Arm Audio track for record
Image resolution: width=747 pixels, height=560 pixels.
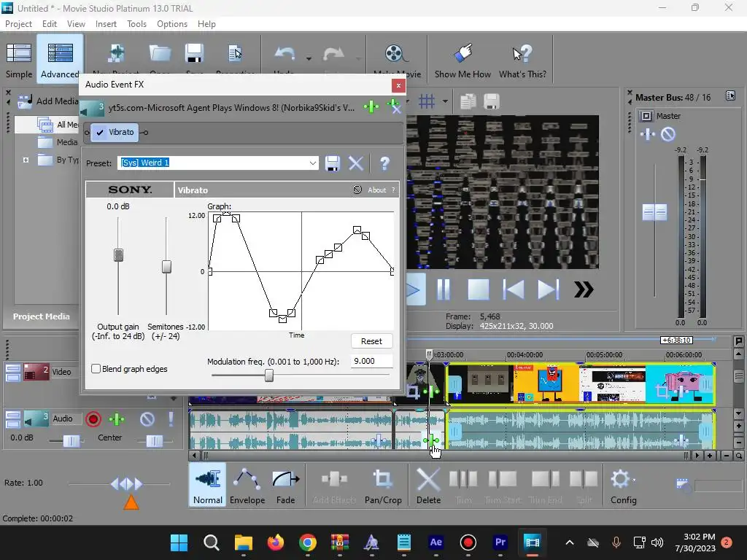tap(93, 419)
